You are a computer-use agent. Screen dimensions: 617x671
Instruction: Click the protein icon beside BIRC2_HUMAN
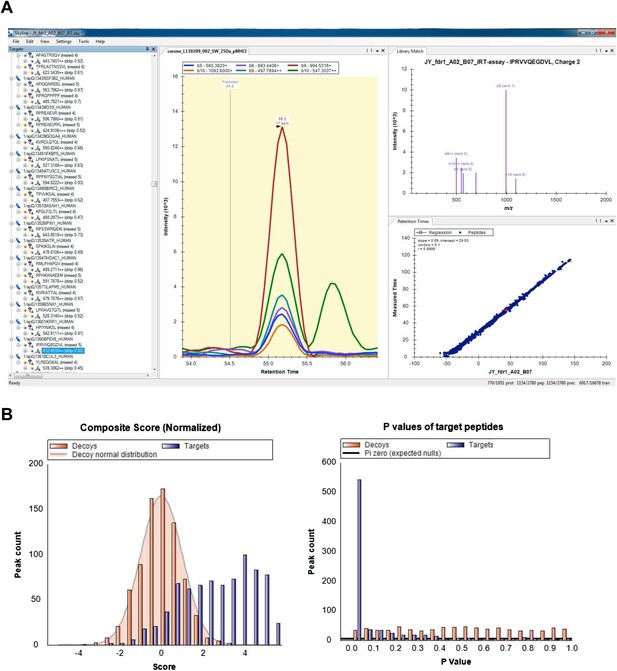(x=18, y=188)
